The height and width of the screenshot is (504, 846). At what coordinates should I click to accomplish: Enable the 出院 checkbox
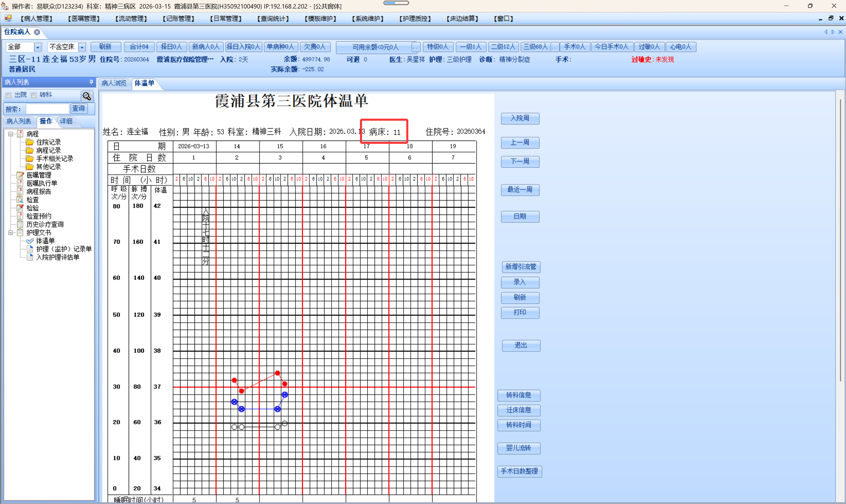(x=9, y=95)
